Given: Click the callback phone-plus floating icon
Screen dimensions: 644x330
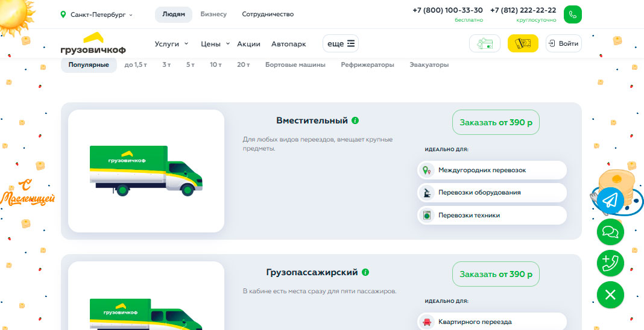Looking at the screenshot, I should [610, 263].
